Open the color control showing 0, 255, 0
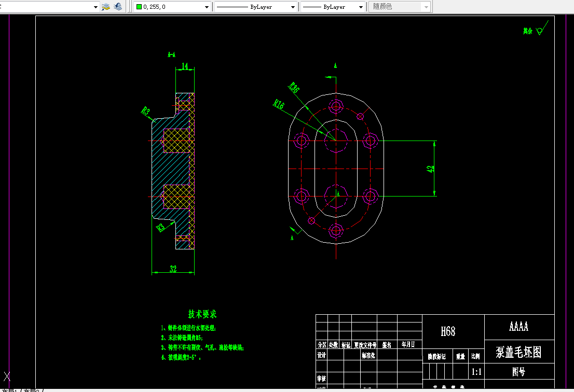 [x=172, y=7]
